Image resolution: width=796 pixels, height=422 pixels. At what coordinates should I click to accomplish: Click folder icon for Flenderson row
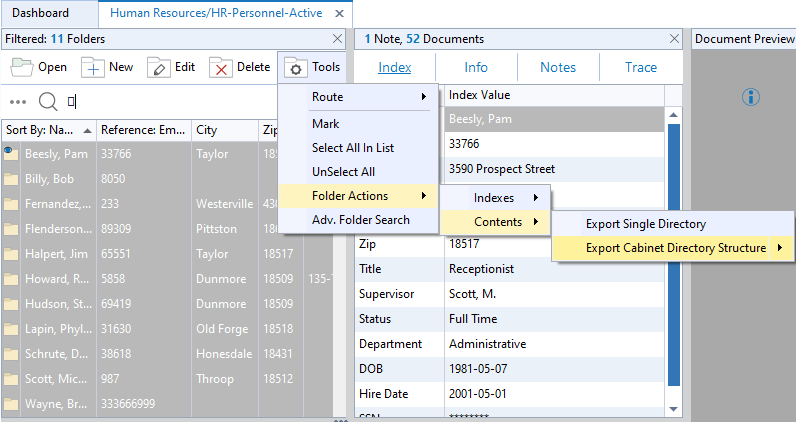(x=11, y=229)
